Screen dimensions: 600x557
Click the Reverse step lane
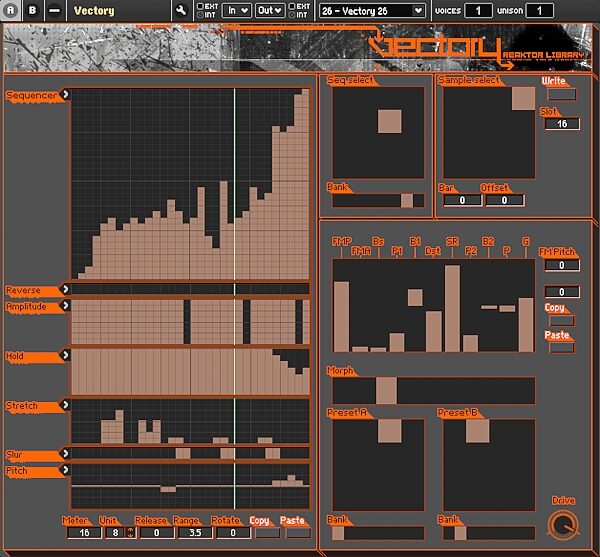pos(190,289)
